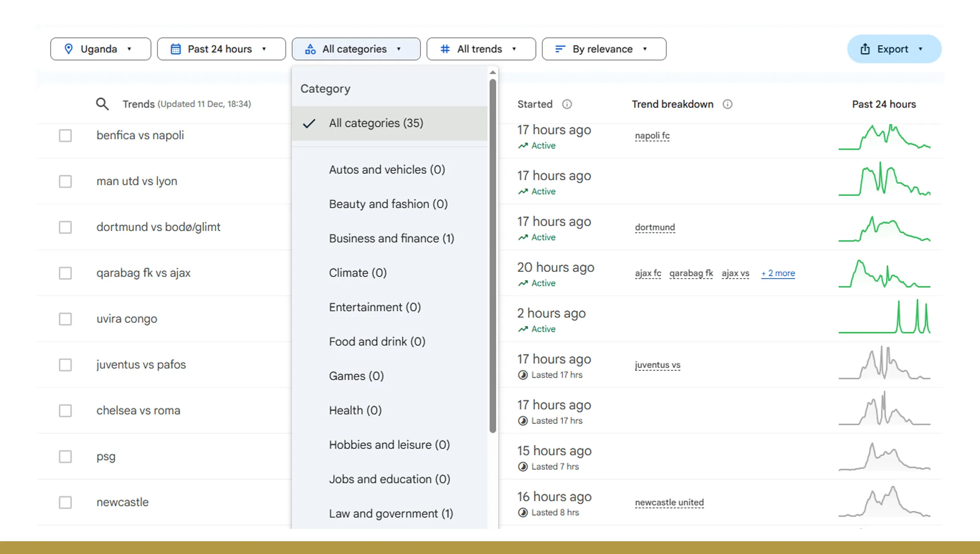
Task: Open the All trends dropdown
Action: click(x=481, y=49)
